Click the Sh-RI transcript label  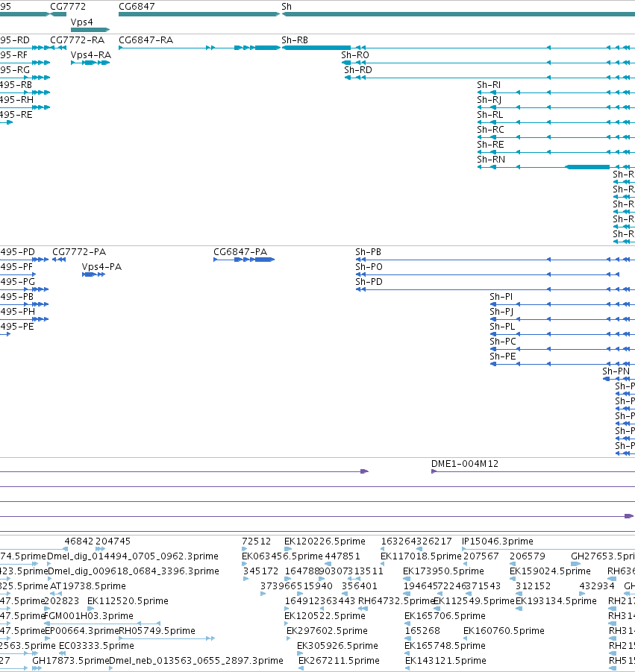click(489, 85)
